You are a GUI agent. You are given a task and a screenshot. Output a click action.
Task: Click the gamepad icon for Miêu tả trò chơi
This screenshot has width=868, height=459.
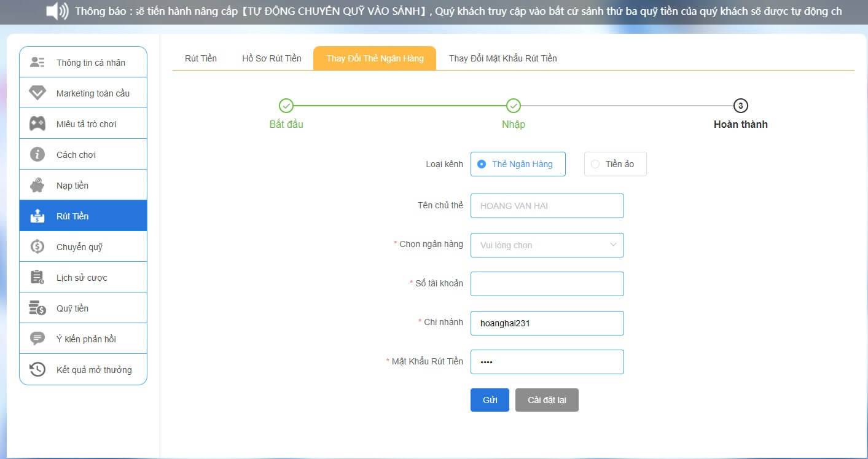37,124
